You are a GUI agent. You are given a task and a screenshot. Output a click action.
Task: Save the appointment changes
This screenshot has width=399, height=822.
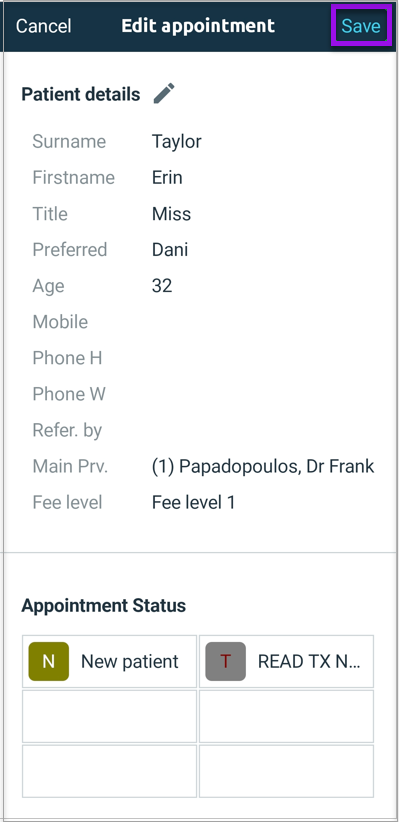pos(361,26)
